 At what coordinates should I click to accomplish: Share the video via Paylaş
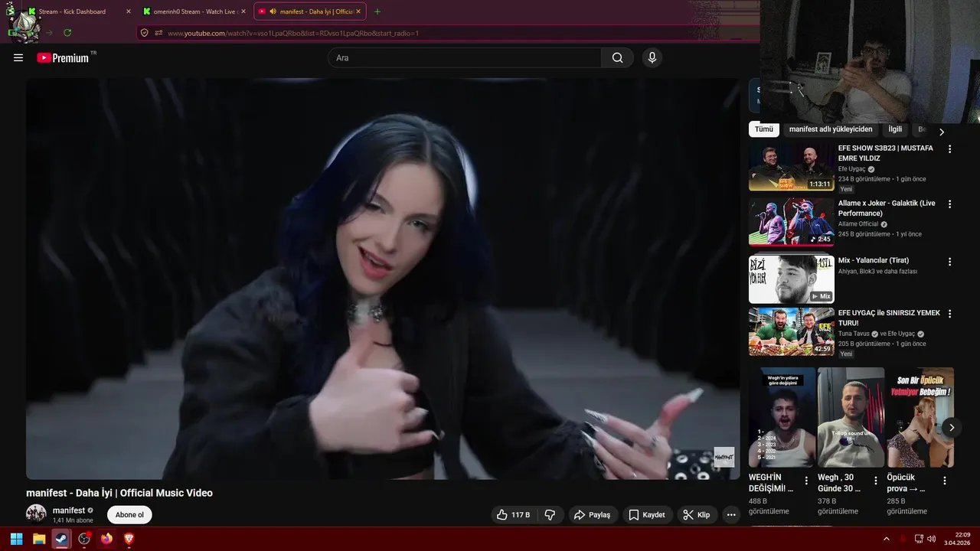click(593, 515)
